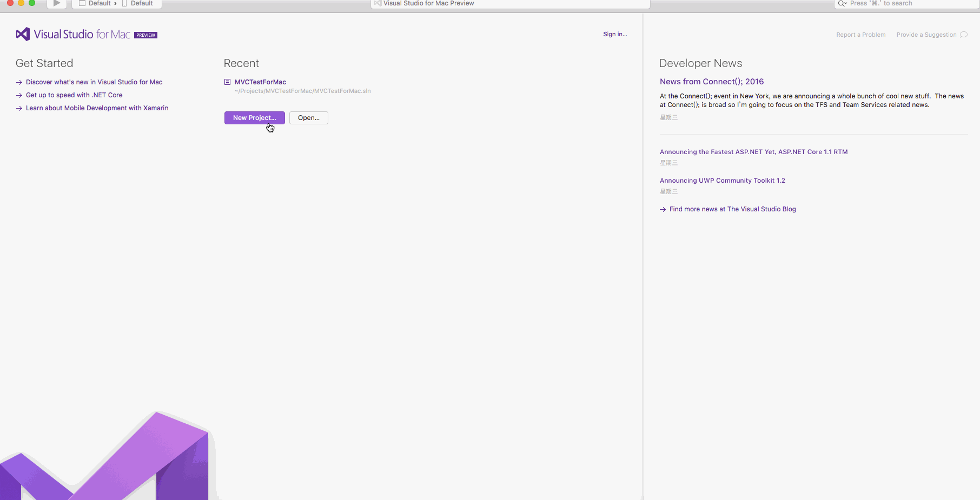Image resolution: width=980 pixels, height=500 pixels.
Task: Click the green zoom window button
Action: [32, 3]
